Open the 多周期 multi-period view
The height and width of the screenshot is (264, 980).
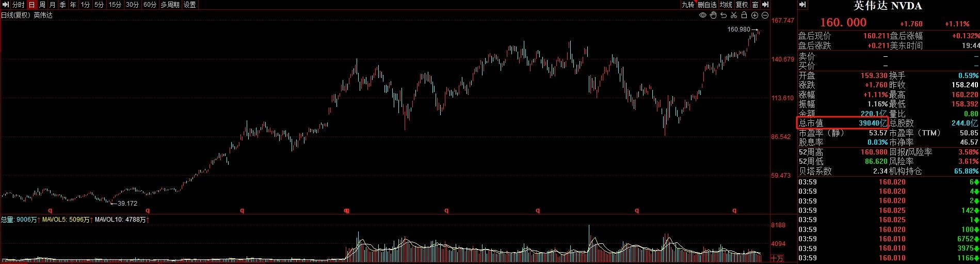[x=170, y=5]
